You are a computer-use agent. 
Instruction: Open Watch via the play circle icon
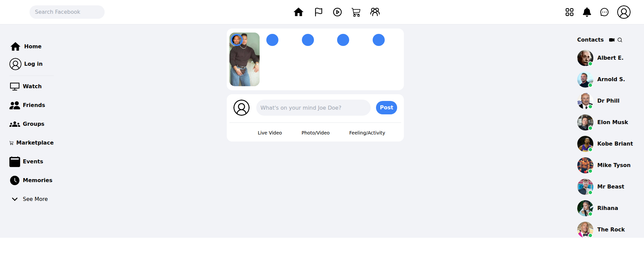pos(337,12)
